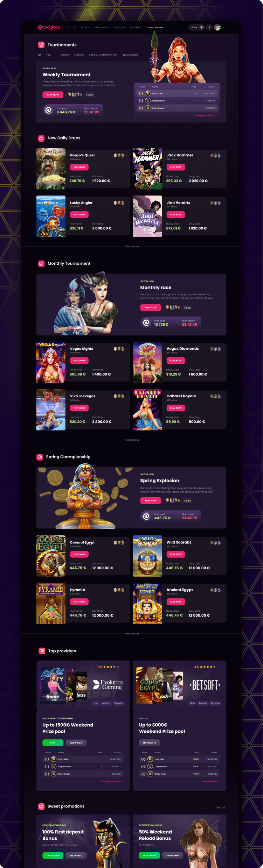Image resolution: width=263 pixels, height=868 pixels.
Task: Open the notifications bell
Action: coord(209,27)
